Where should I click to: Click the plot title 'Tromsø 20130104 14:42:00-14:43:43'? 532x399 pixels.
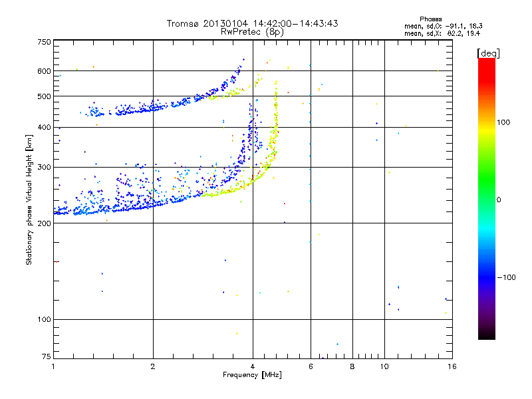(252, 23)
